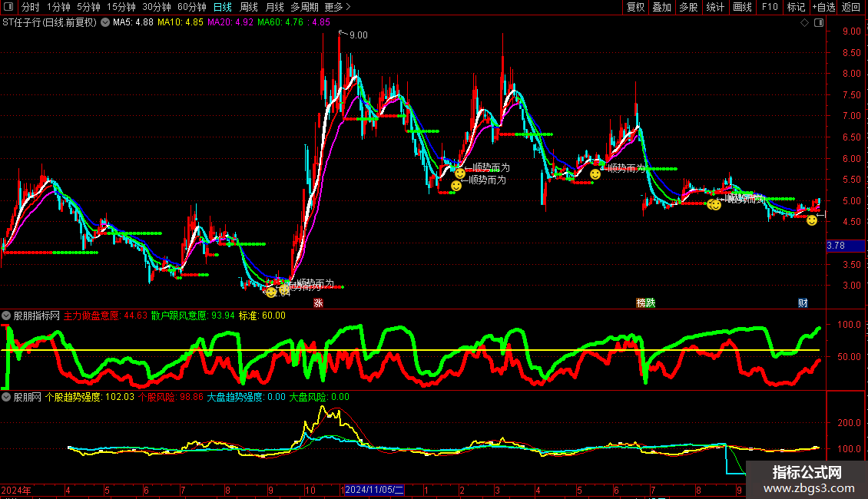
Task: Click the 2024/11/05 date marker on timeline
Action: 374,490
